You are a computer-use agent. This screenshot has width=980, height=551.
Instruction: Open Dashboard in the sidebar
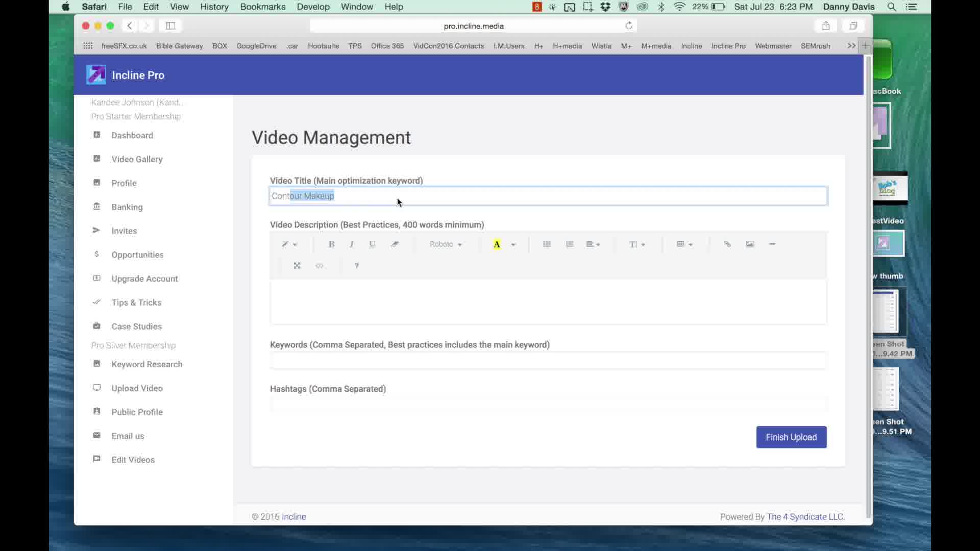click(132, 135)
